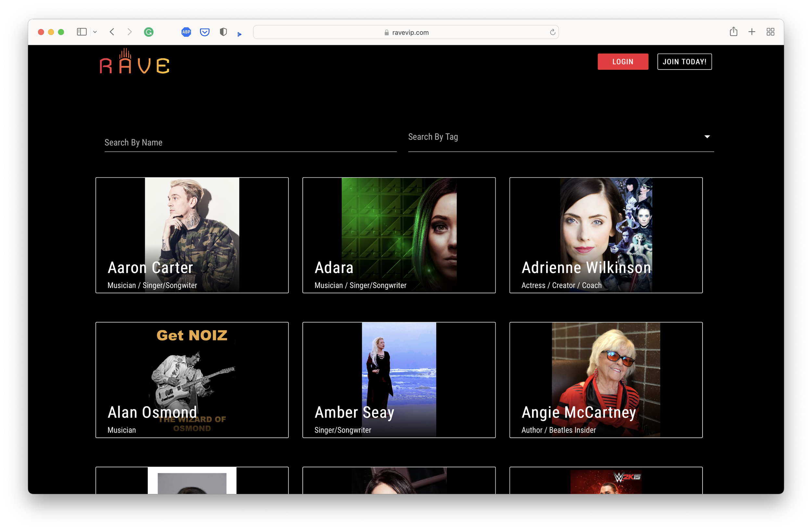The image size is (812, 531).
Task: Select the Adrienne Wilkinson card
Action: click(605, 235)
